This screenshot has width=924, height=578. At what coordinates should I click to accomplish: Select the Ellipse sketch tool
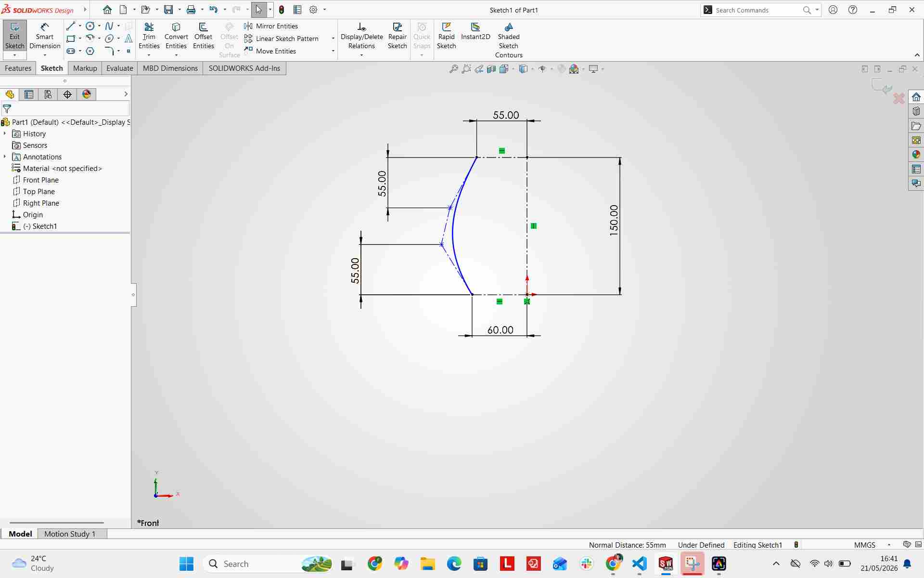109,39
